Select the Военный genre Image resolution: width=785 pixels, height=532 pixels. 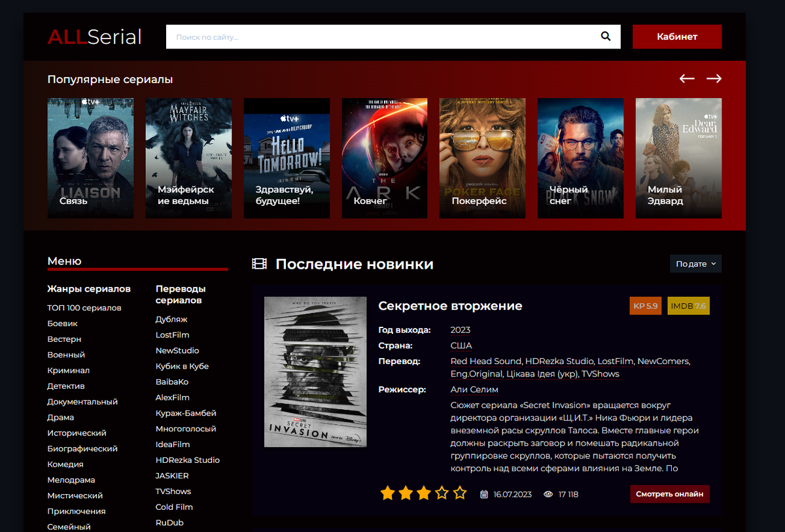click(x=66, y=355)
